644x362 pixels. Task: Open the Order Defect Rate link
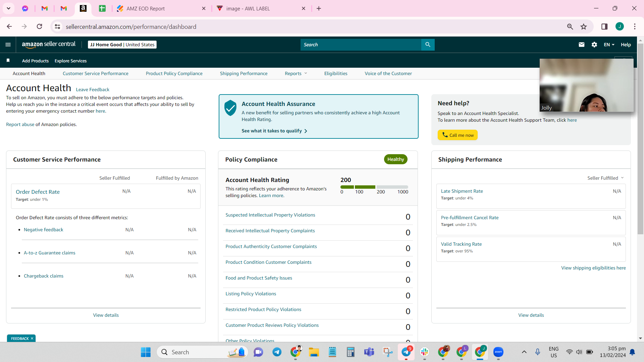pyautogui.click(x=38, y=192)
